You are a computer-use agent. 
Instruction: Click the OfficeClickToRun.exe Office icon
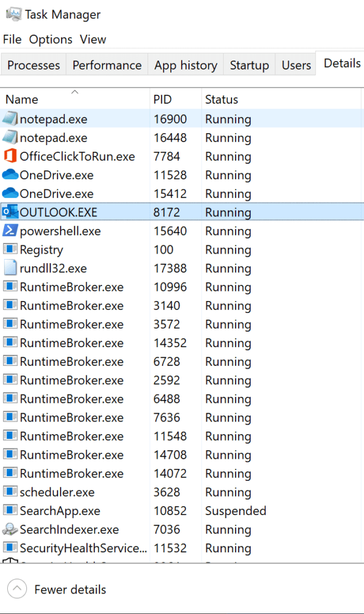pyautogui.click(x=10, y=156)
